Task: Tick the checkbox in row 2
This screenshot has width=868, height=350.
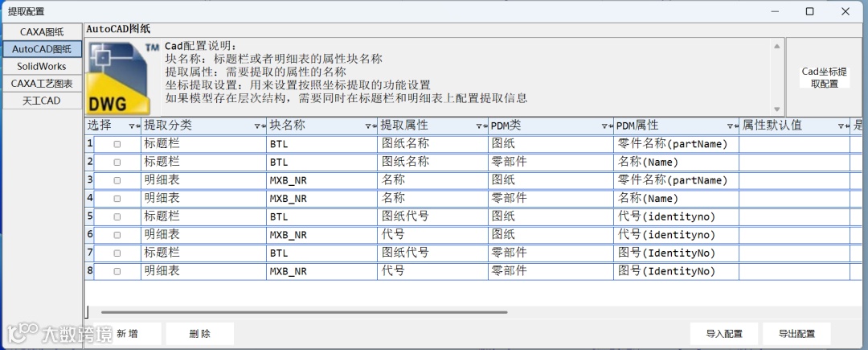Action: [117, 163]
